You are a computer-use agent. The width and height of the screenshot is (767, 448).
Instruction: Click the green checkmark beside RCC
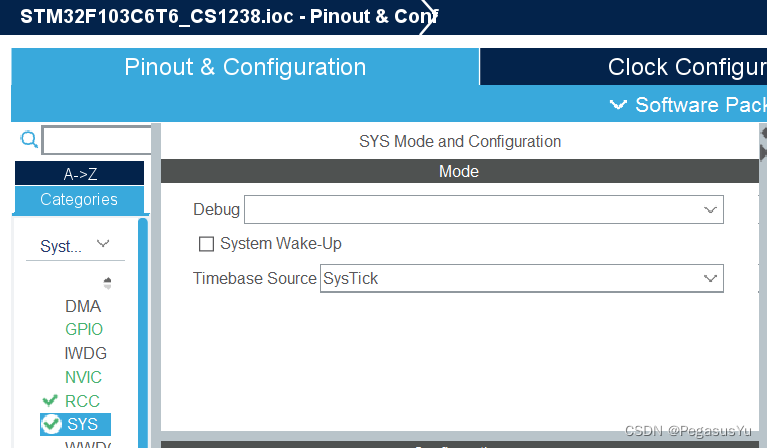50,400
